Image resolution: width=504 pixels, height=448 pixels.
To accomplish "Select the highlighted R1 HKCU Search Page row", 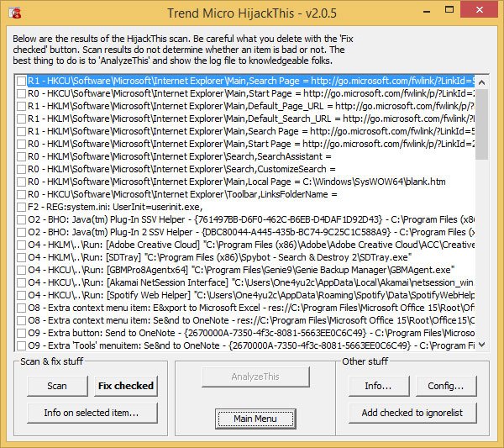I will click(250, 81).
